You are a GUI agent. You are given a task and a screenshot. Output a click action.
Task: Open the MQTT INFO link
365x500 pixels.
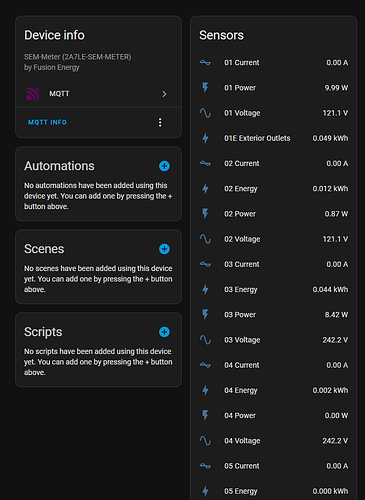point(47,122)
